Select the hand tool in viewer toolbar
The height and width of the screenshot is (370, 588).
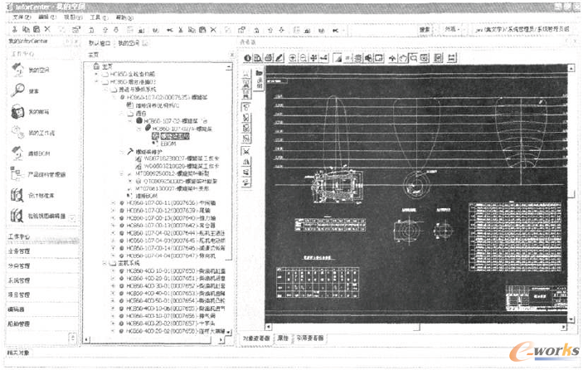[403, 58]
